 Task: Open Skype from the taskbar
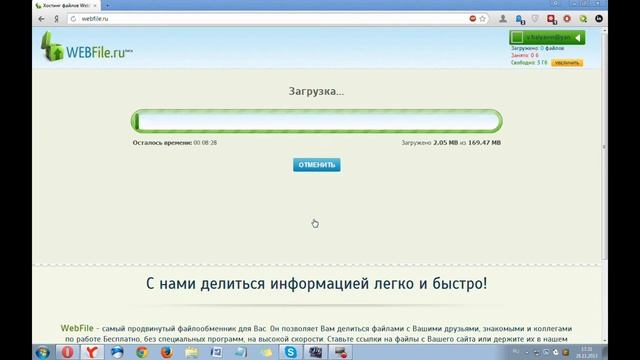tap(291, 352)
